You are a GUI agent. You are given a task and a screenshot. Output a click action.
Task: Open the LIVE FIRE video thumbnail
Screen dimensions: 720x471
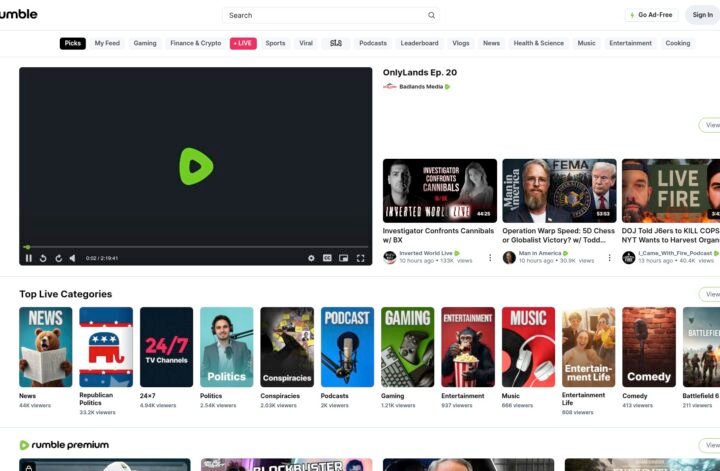(x=671, y=191)
